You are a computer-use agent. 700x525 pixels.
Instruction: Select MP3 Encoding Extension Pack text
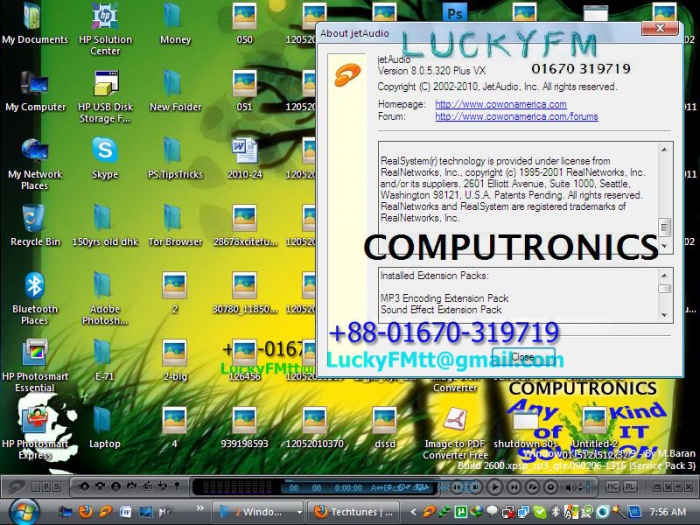click(x=444, y=298)
